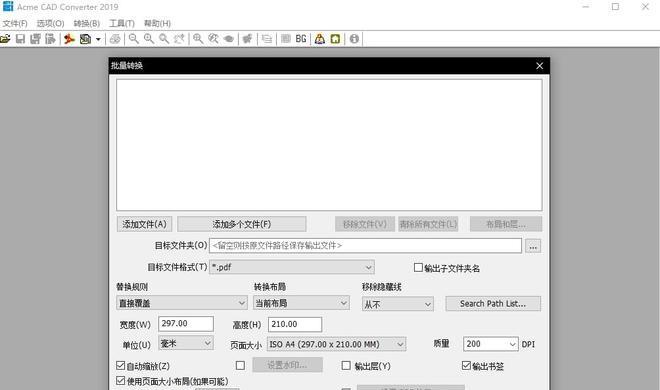The width and height of the screenshot is (660, 390).
Task: Click the round Info about icon
Action: coord(354,39)
